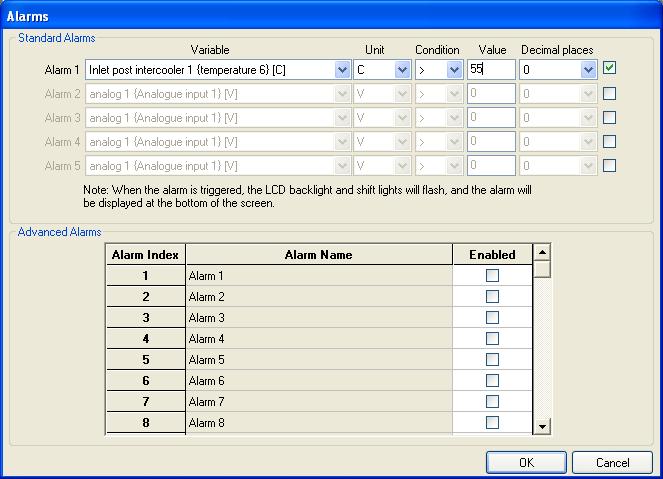Tick the Alarm 5 standard alarm checkbox
Image resolution: width=663 pixels, height=479 pixels.
pyautogui.click(x=609, y=166)
